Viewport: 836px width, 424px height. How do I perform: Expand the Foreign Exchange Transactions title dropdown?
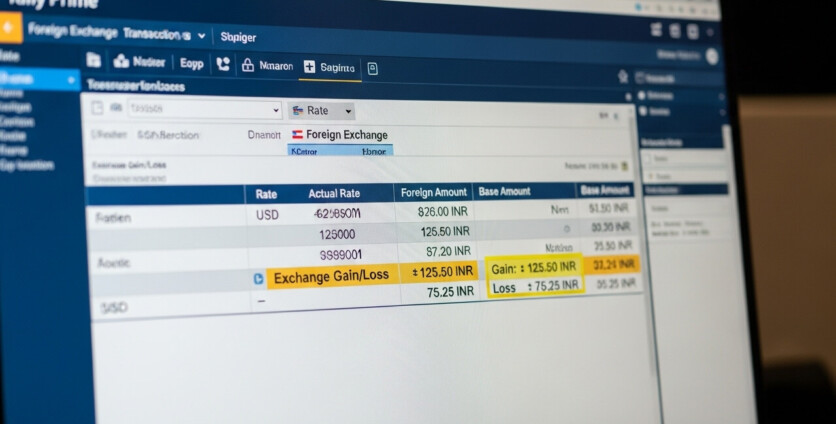click(202, 36)
